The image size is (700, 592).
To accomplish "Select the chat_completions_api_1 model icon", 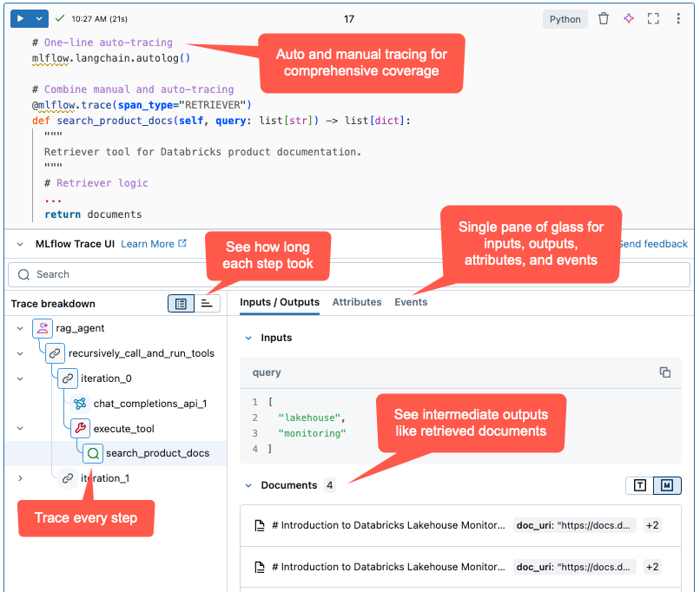I will [81, 404].
